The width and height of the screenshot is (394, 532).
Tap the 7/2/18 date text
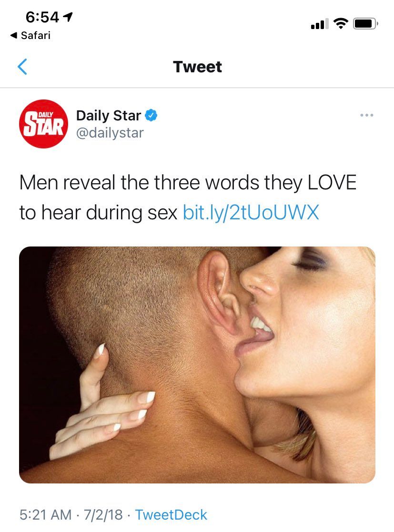click(x=103, y=515)
